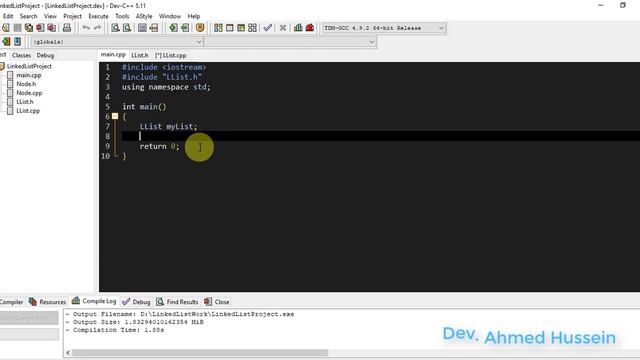Open the Help menu

point(194,16)
